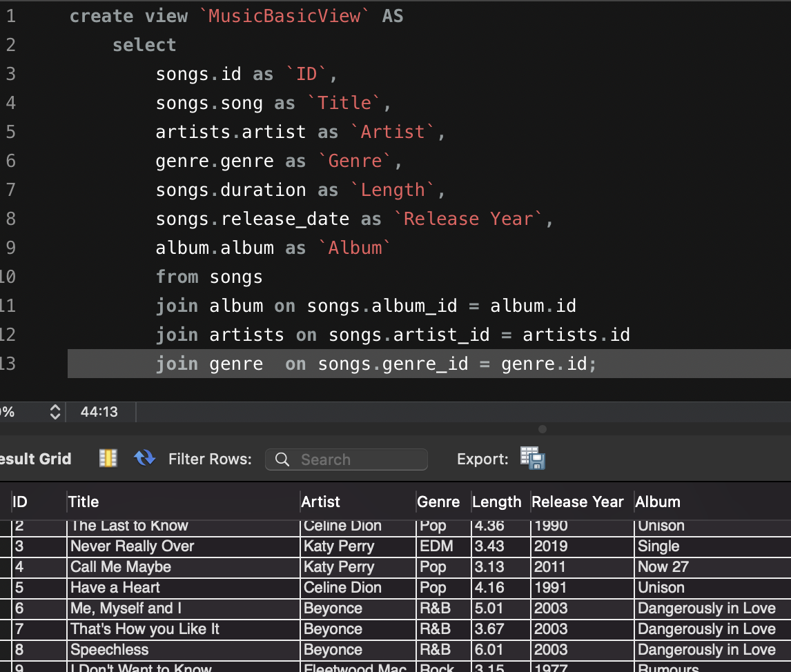Click the Length column header
The width and height of the screenshot is (791, 672).
point(500,502)
